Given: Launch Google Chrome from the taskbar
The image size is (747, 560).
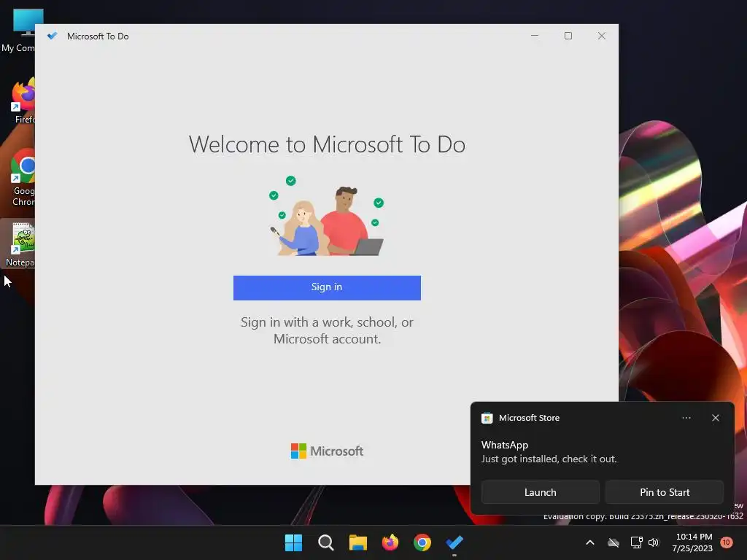Looking at the screenshot, I should pos(422,542).
